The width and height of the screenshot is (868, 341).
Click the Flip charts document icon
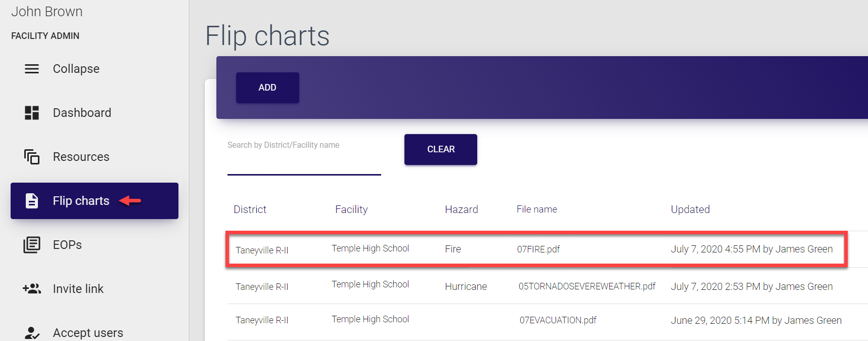32,201
